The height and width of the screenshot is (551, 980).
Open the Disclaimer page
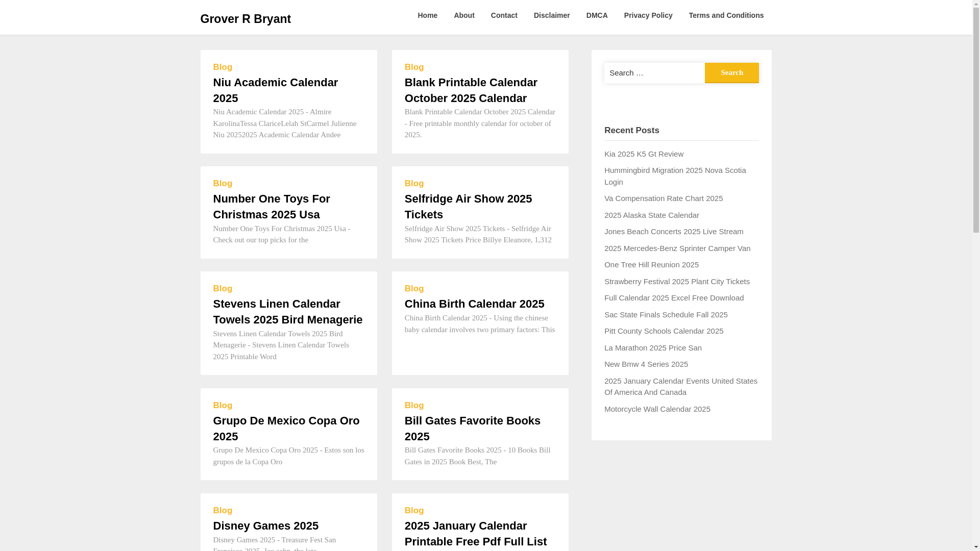552,15
